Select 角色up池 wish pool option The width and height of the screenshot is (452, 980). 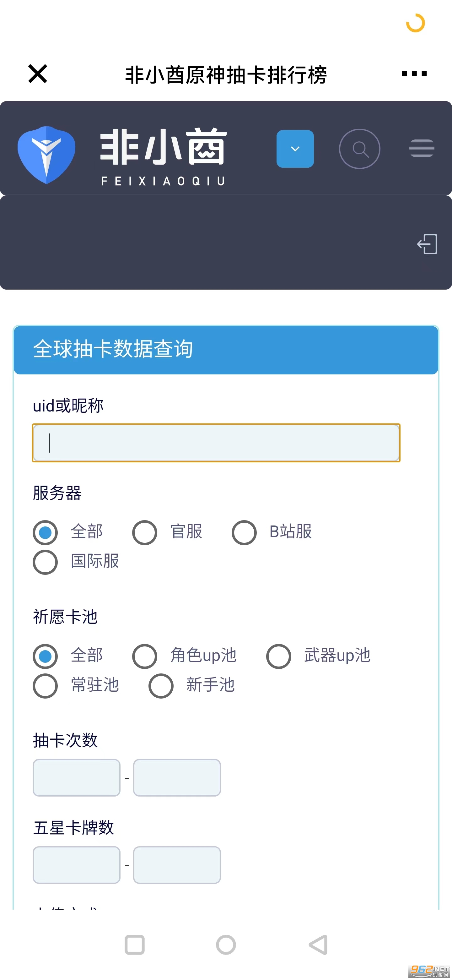tap(144, 656)
